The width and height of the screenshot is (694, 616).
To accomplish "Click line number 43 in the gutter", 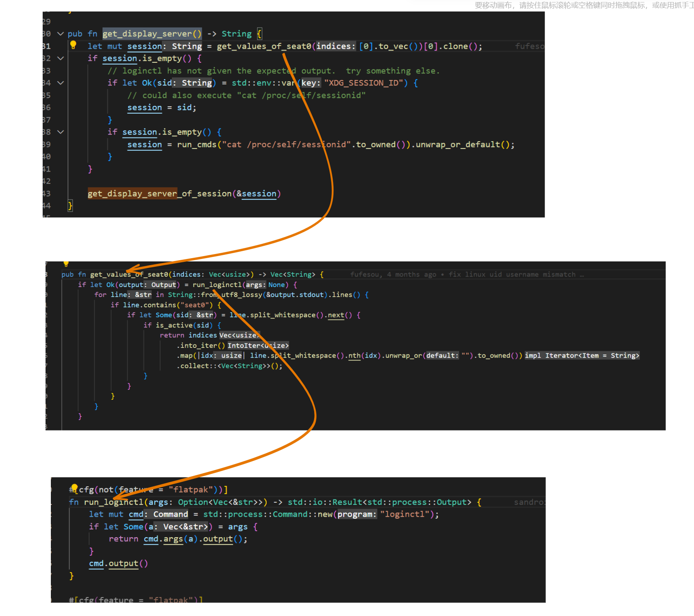I will click(x=46, y=193).
